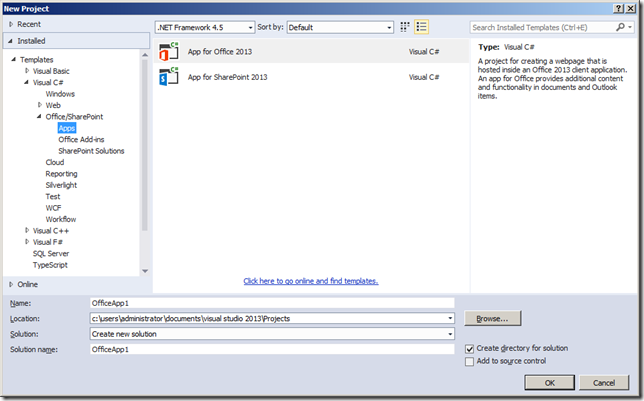644x401 pixels.
Task: Enable Add to source control checkbox
Action: click(469, 362)
